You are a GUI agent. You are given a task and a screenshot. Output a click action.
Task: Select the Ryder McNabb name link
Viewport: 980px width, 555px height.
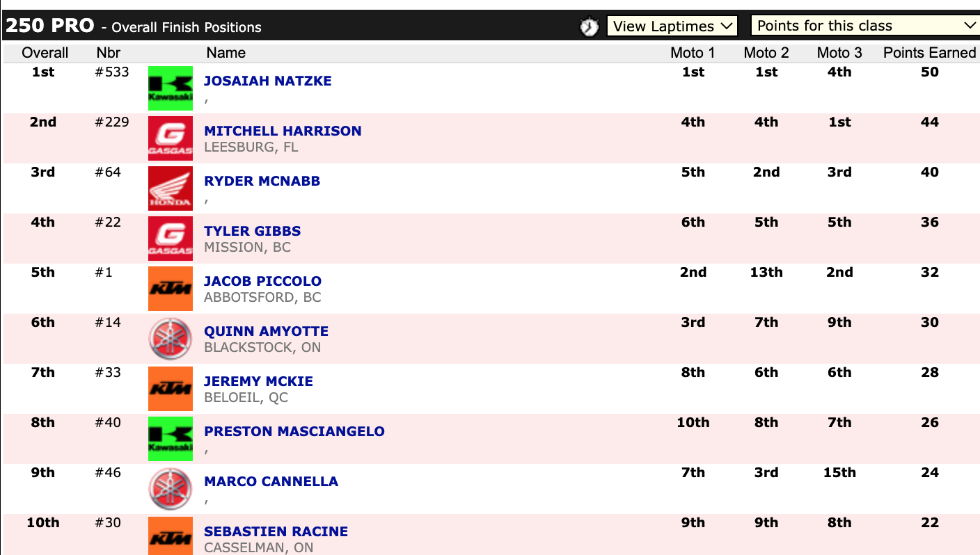click(262, 181)
